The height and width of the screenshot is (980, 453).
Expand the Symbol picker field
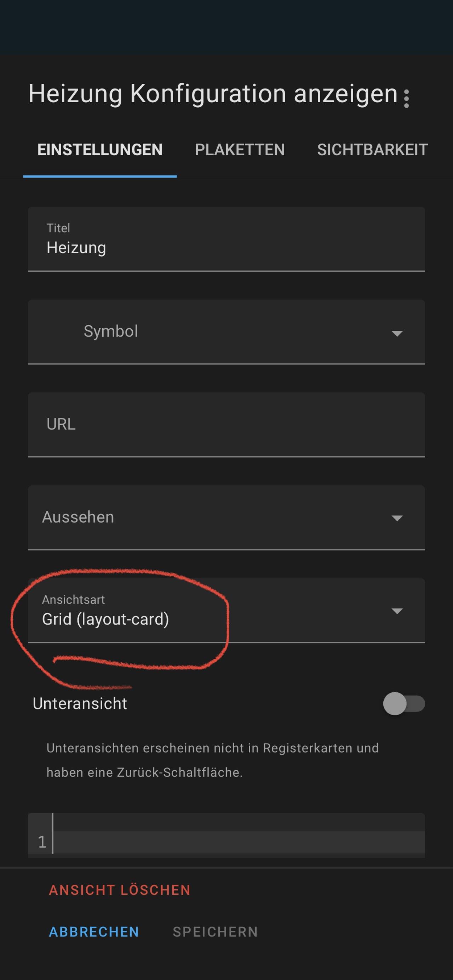coord(226,332)
